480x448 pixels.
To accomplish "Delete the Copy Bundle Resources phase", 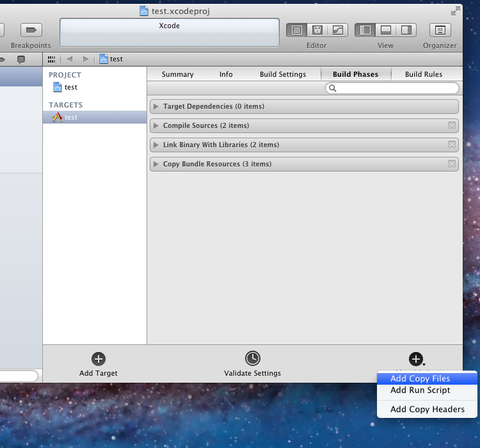I will pyautogui.click(x=452, y=164).
